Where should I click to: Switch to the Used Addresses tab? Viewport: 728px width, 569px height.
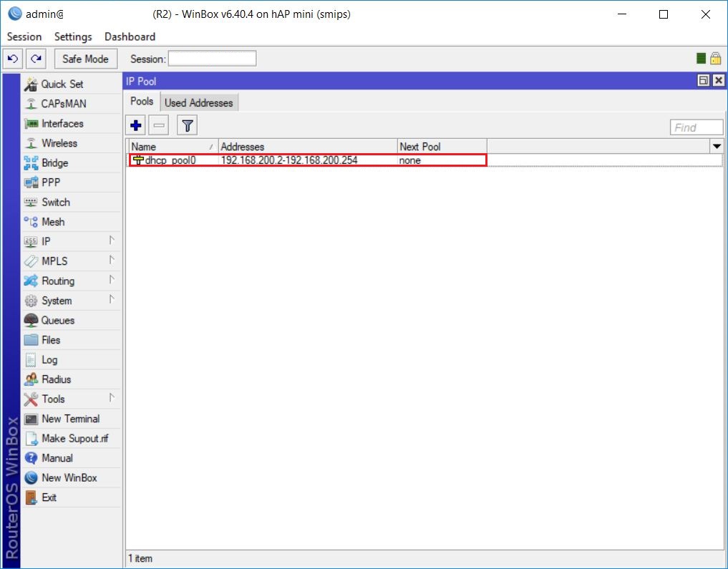[x=199, y=102]
